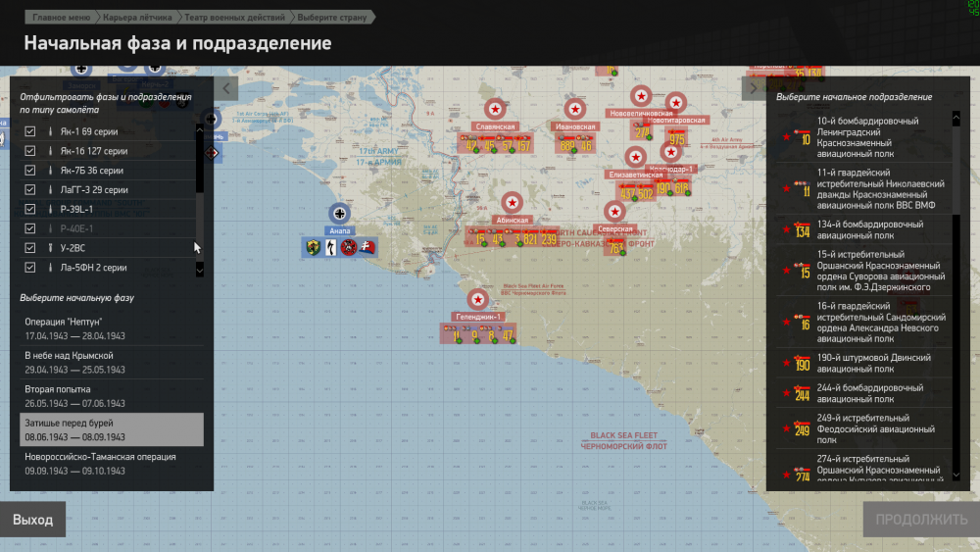
Task: Click the ПРОДОЛЖИТЬ button
Action: (x=921, y=520)
